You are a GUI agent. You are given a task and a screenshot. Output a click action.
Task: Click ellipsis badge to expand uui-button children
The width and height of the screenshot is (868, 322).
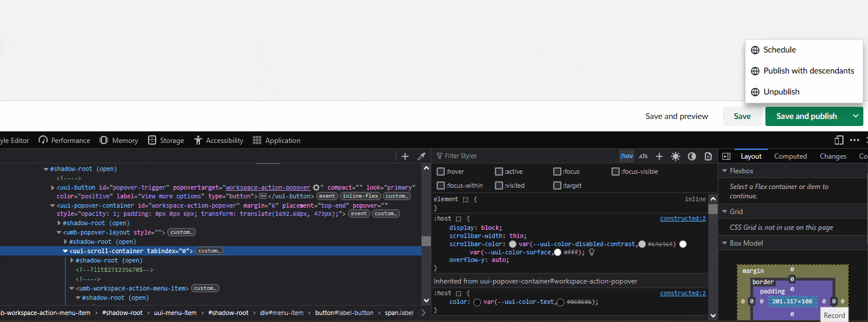[x=262, y=196]
